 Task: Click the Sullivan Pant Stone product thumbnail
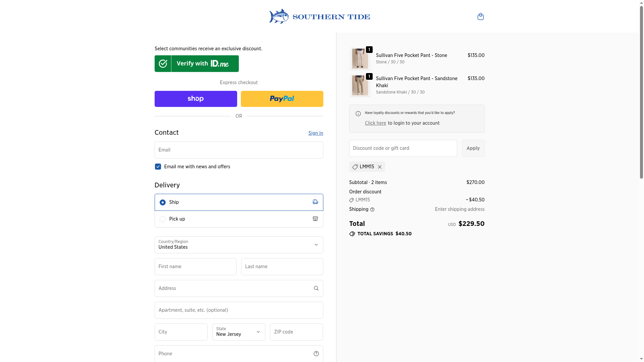(360, 59)
